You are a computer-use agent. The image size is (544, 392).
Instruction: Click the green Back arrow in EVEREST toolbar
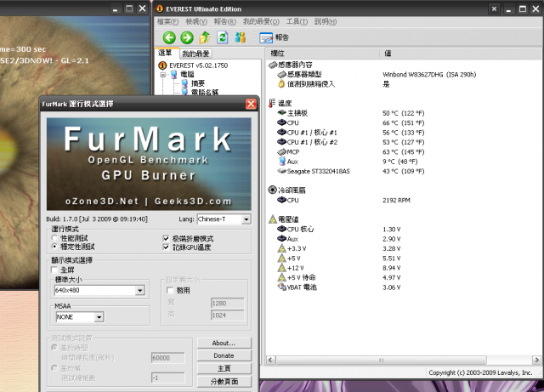[169, 37]
